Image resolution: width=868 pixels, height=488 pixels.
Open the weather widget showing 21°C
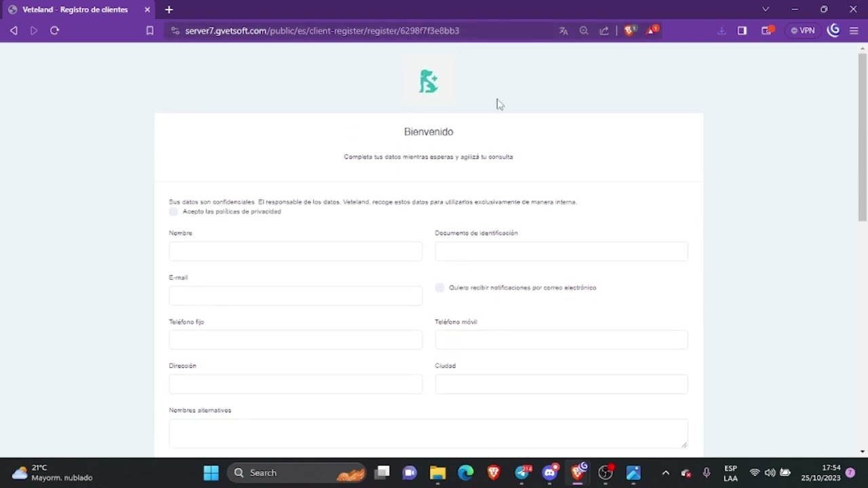coord(53,472)
